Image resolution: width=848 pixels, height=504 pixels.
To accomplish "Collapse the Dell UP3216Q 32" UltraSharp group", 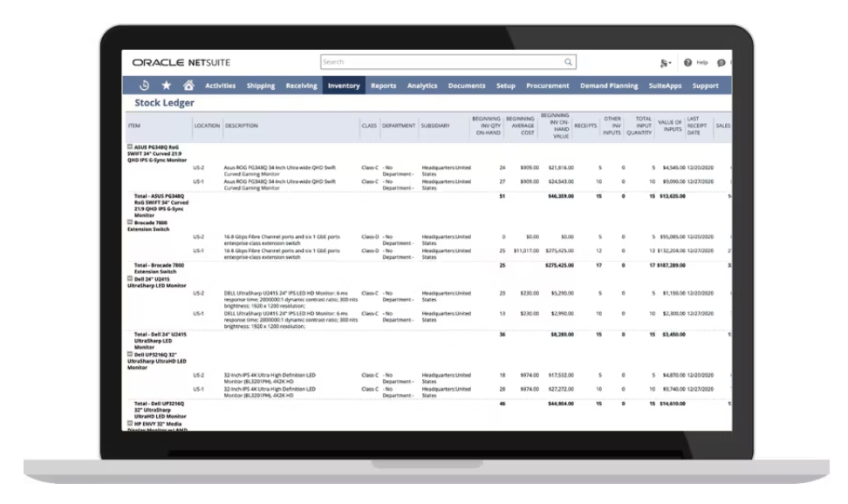I will coord(130,354).
